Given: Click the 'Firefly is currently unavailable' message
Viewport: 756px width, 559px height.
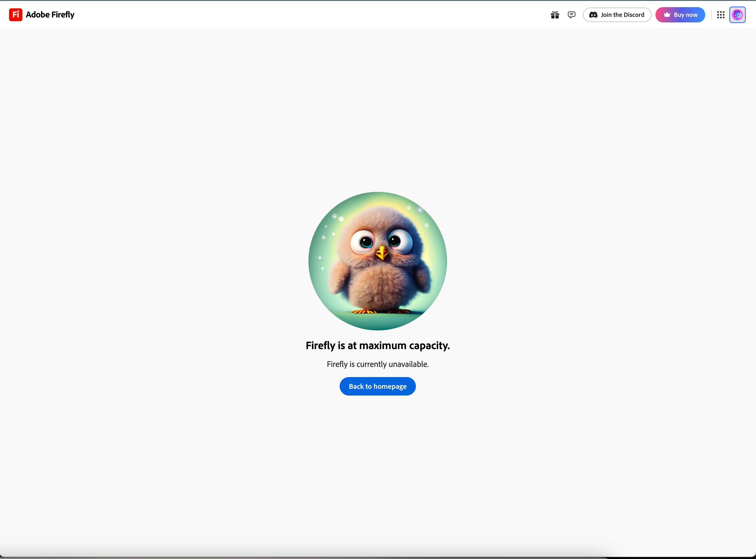Looking at the screenshot, I should pyautogui.click(x=378, y=364).
